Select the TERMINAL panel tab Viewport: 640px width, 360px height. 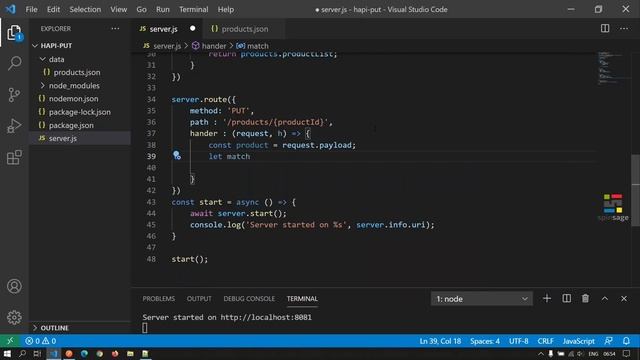[x=302, y=299]
